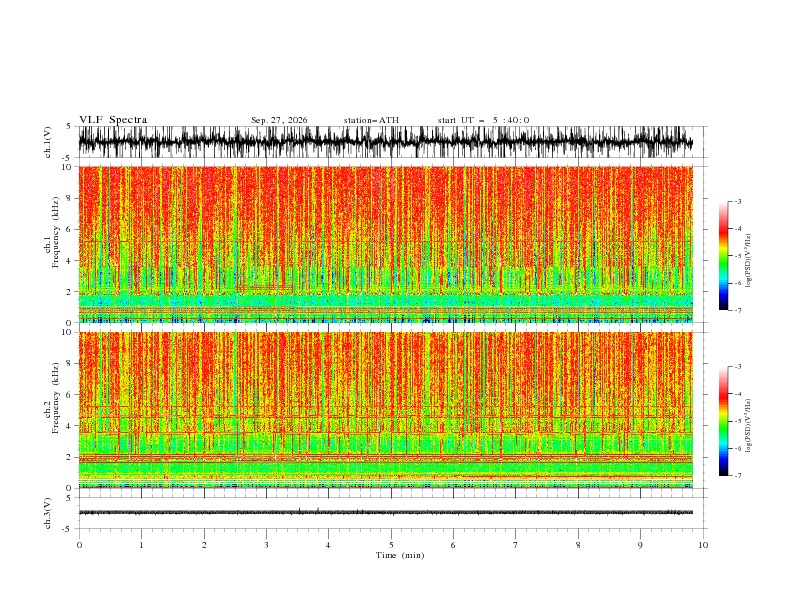Screen dimensions: 792x612
Task: Click the 5 minute tick on time axis
Action: coord(391,545)
